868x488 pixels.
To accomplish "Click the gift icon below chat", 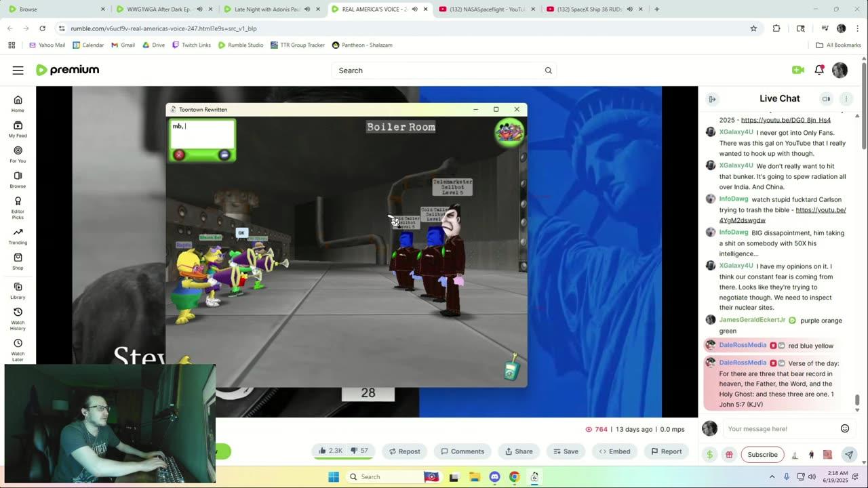I will pyautogui.click(x=729, y=455).
